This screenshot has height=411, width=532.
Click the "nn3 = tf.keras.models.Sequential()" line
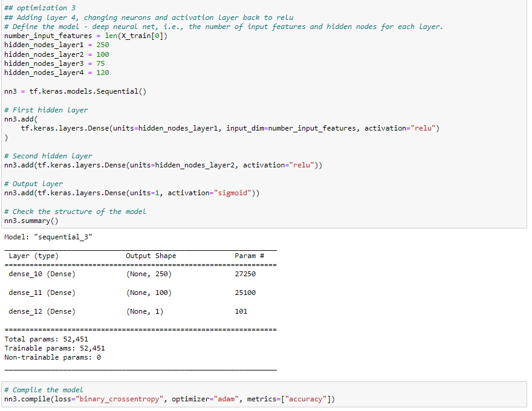point(76,91)
